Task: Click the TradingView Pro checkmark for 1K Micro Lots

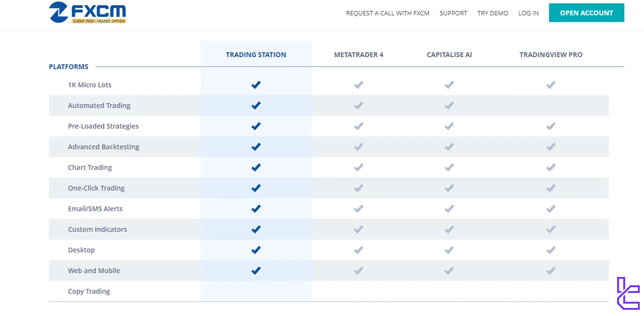Action: pyautogui.click(x=551, y=85)
